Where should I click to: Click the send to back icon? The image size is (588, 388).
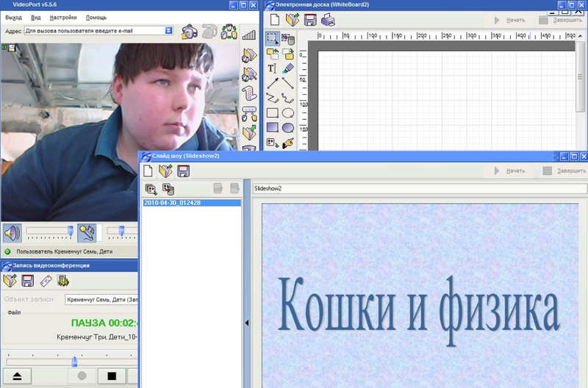[x=288, y=54]
